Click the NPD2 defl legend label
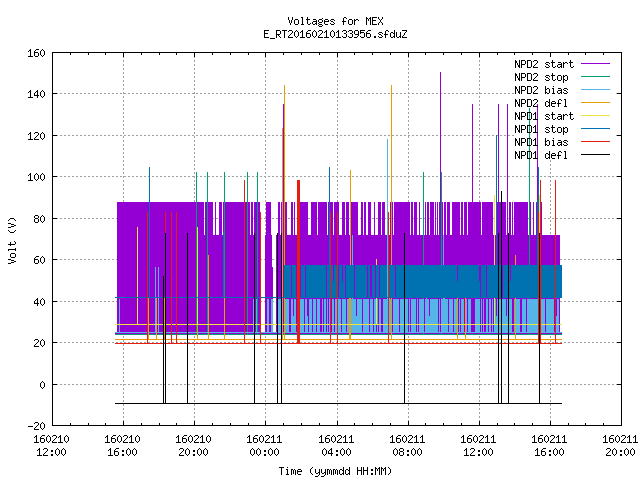 (x=541, y=103)
